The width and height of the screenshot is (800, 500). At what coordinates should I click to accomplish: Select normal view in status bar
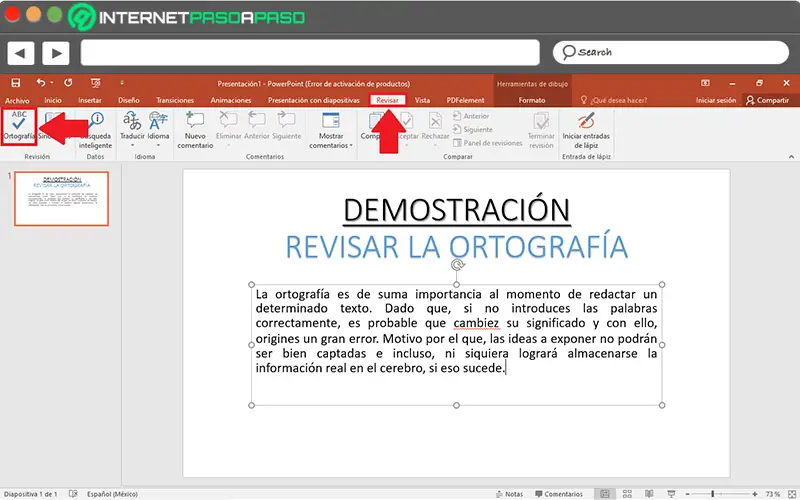coord(605,494)
